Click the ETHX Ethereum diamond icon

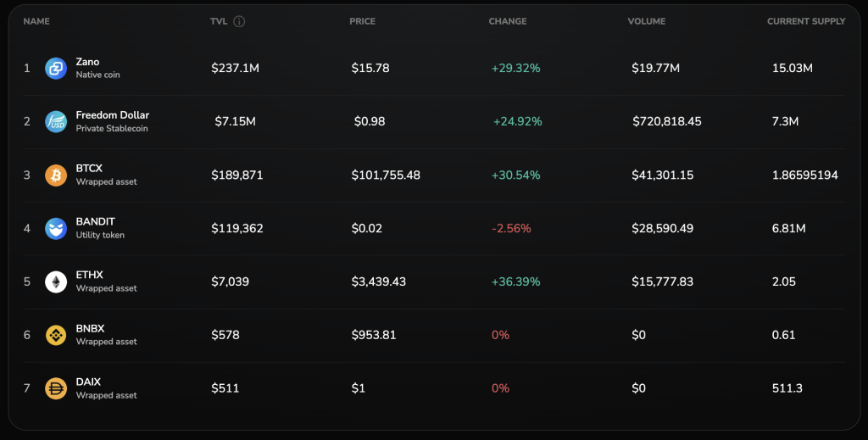pos(56,281)
